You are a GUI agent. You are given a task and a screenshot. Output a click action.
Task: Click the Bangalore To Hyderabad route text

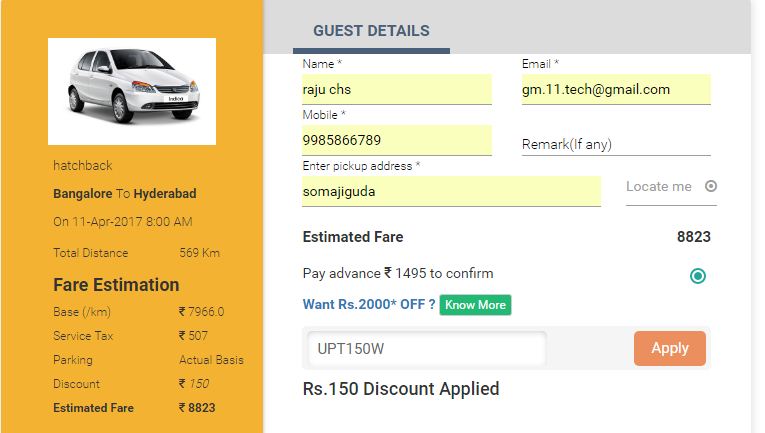click(x=125, y=193)
